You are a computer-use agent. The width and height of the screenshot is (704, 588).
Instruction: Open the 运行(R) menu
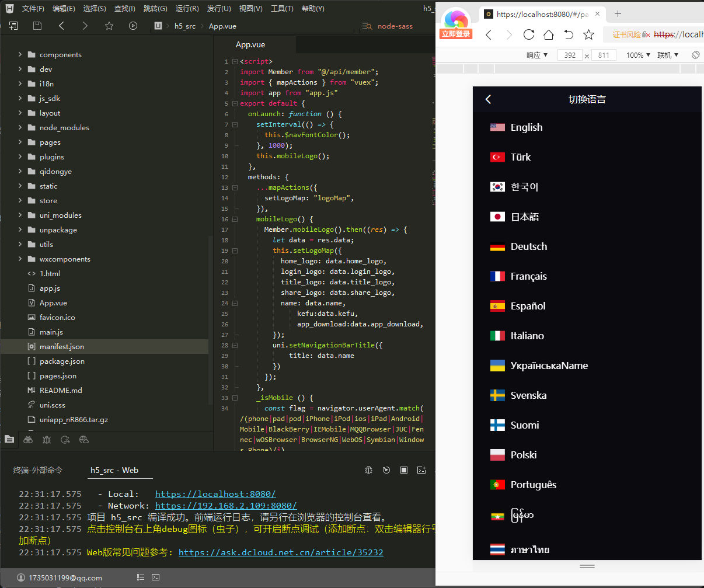point(187,9)
